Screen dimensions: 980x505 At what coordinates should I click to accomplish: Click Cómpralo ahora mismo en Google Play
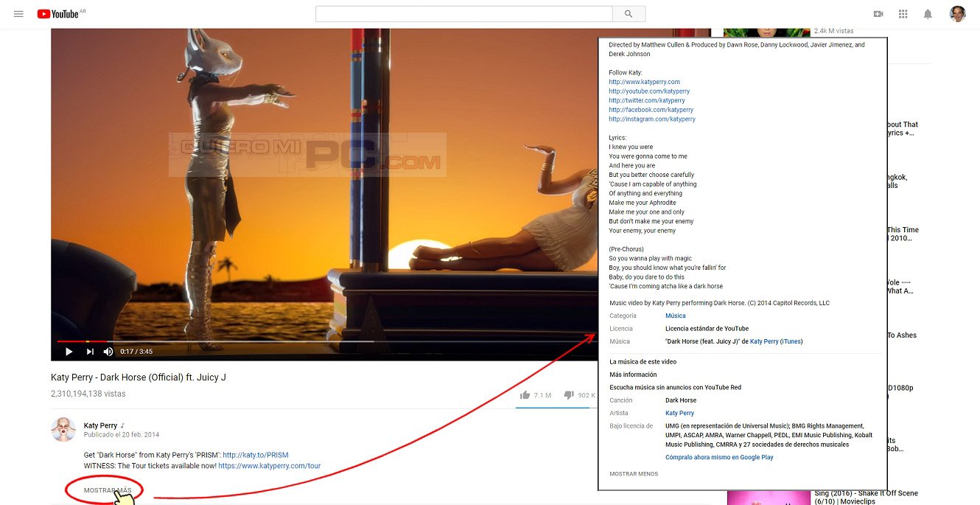click(719, 457)
